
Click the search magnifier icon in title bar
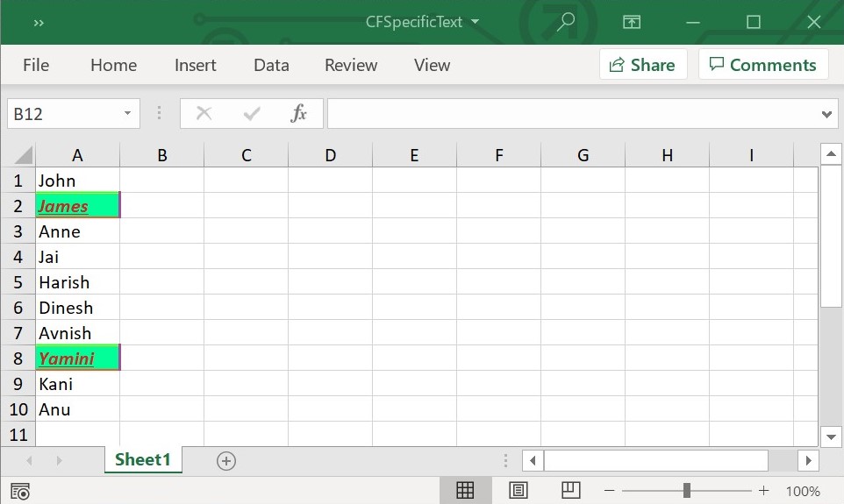pos(566,22)
